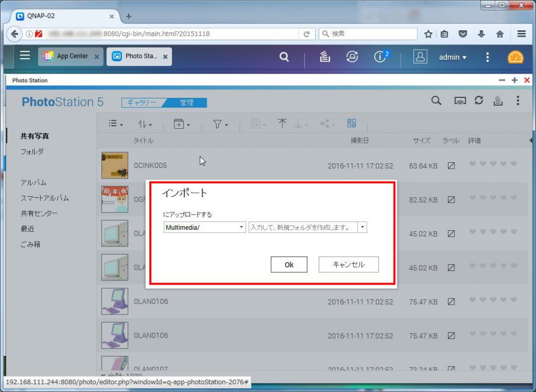Screen dimensions: 536x392
Task: Click the キャンセル button in import dialog
Action: [349, 264]
